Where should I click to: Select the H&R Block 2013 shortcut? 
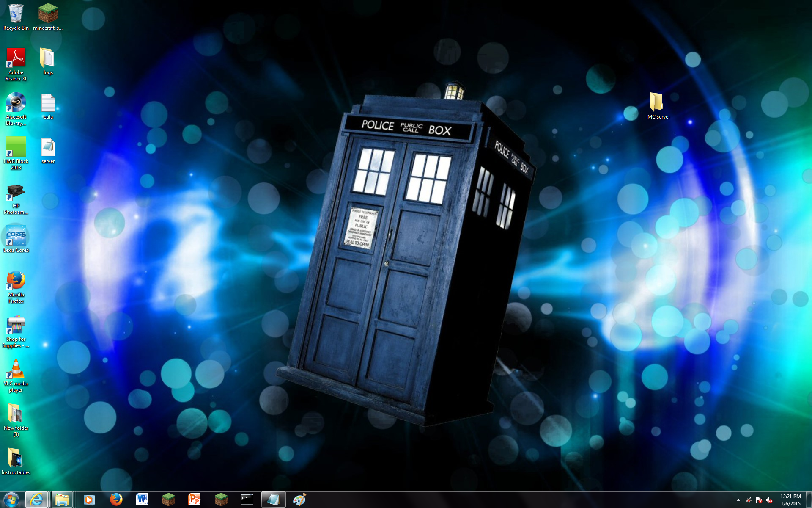pyautogui.click(x=16, y=153)
